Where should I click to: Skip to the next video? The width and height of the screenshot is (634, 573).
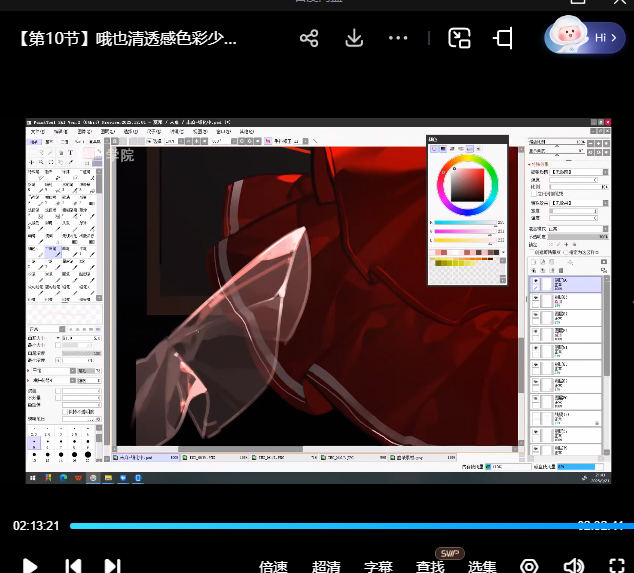coord(113,566)
